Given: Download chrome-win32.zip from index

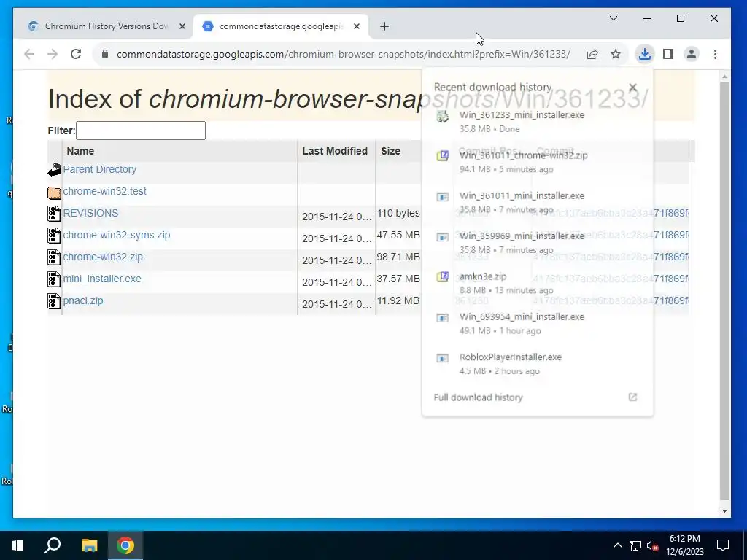Looking at the screenshot, I should click(x=103, y=257).
